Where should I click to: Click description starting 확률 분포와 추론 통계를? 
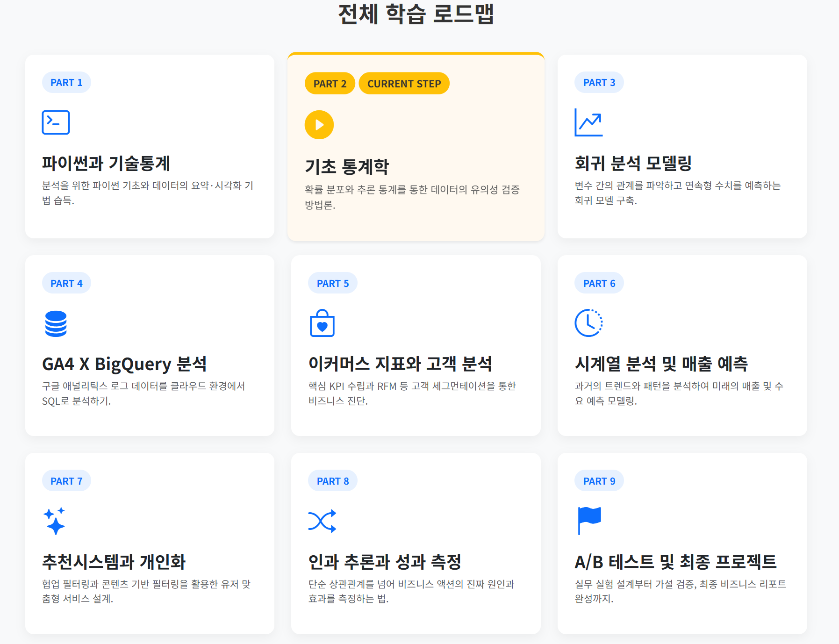coord(412,197)
